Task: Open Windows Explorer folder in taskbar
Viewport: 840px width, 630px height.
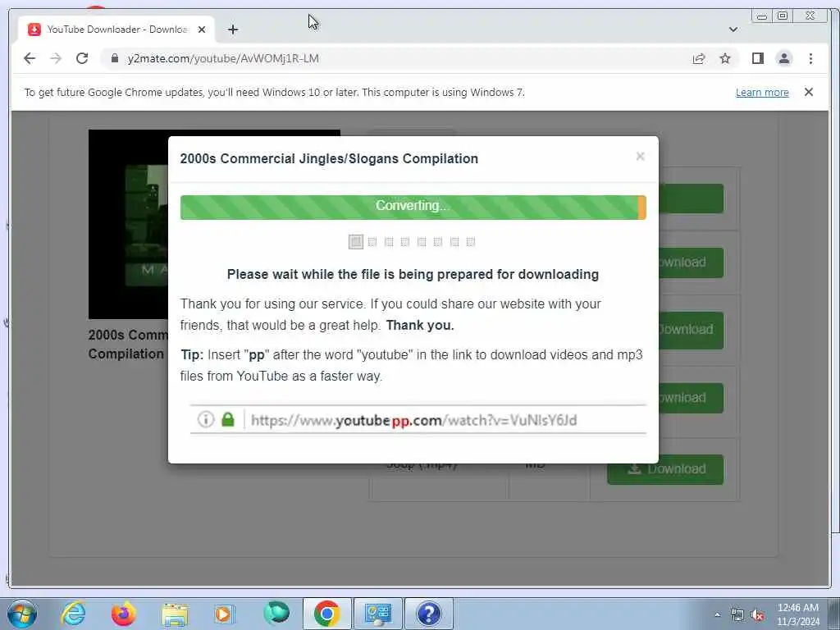Action: click(175, 614)
